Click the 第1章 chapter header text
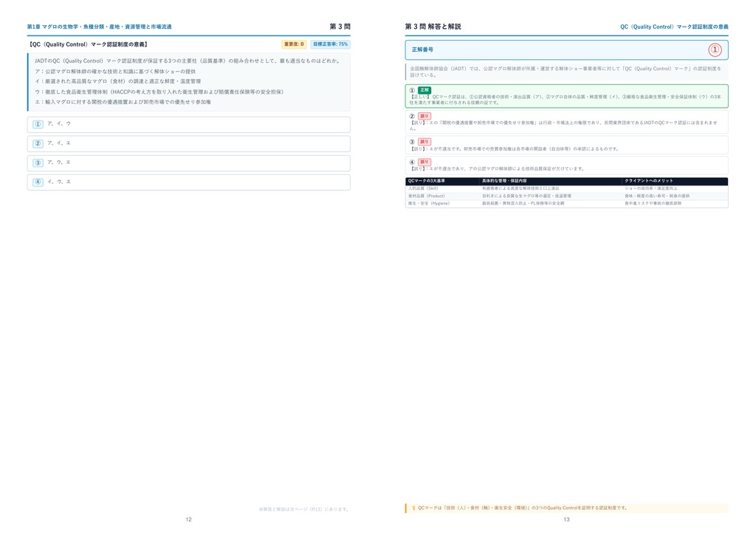 point(100,27)
